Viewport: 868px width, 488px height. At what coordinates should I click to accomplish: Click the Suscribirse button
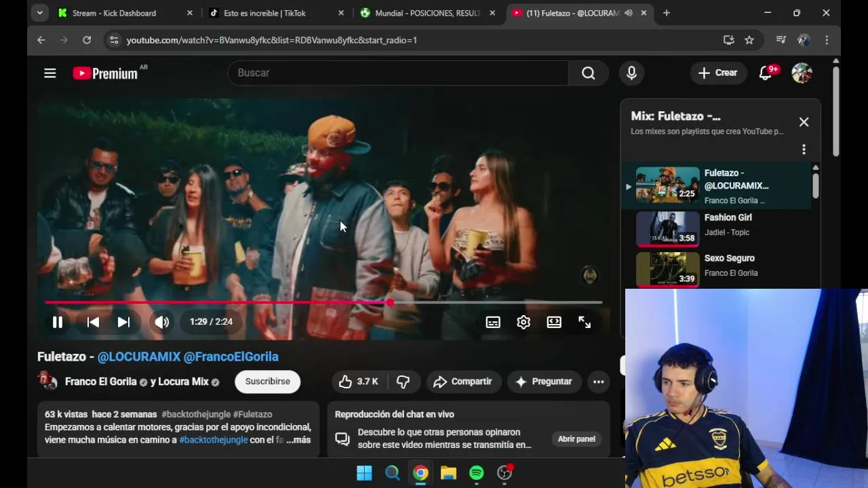(267, 382)
